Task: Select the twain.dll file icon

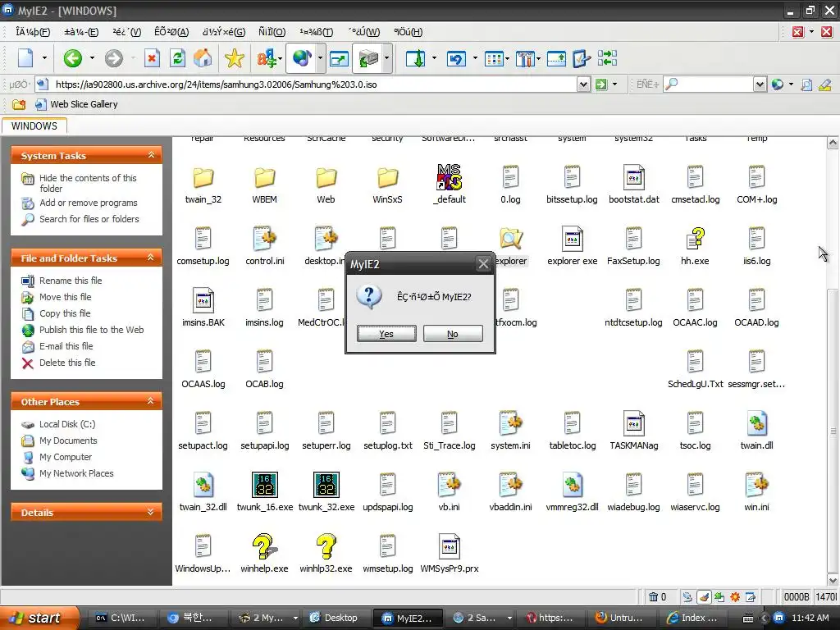Action: click(756, 423)
